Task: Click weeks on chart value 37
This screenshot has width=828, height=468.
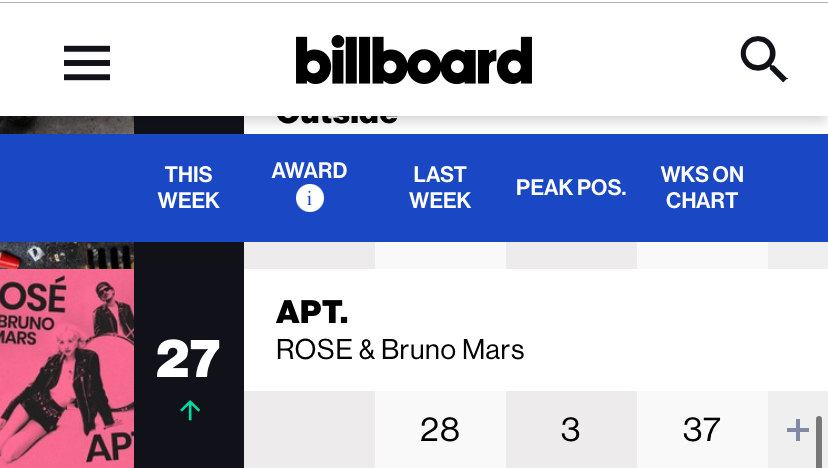Action: click(701, 429)
